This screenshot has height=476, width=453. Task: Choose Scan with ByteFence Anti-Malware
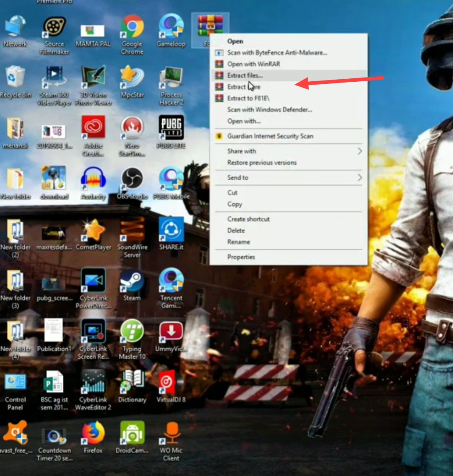(288, 52)
